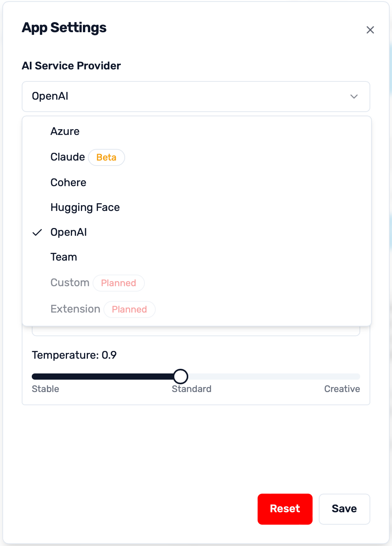
Task: Select Azure as the AI provider
Action: click(x=65, y=131)
